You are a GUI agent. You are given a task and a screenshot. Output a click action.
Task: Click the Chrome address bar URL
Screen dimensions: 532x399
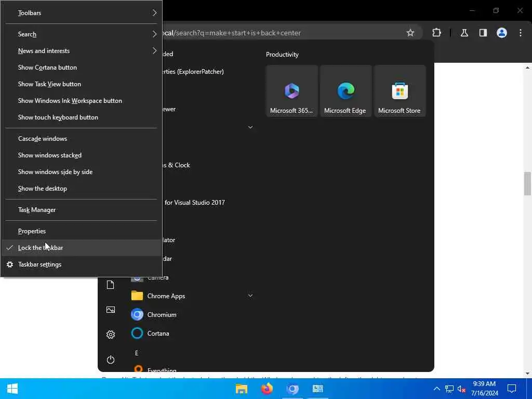pos(232,33)
